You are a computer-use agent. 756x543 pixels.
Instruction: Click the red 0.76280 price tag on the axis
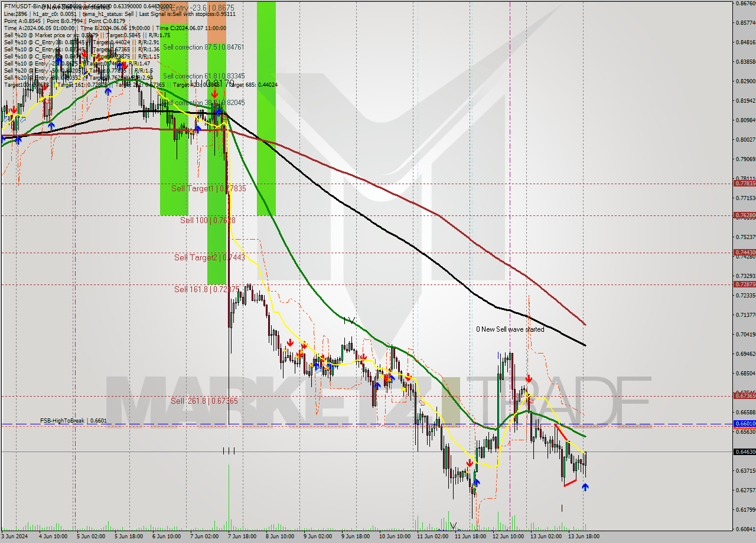coord(744,215)
